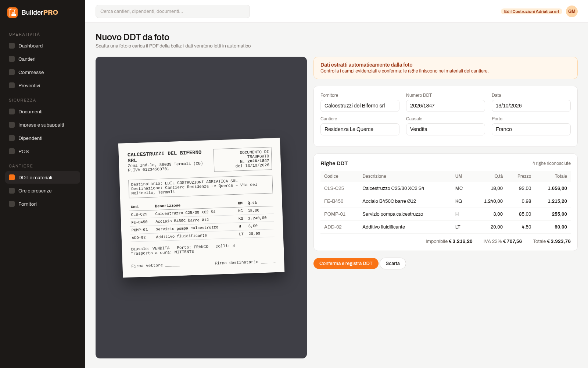The width and height of the screenshot is (588, 368).
Task: Open Documenti under Sicurezza
Action: tap(43, 112)
